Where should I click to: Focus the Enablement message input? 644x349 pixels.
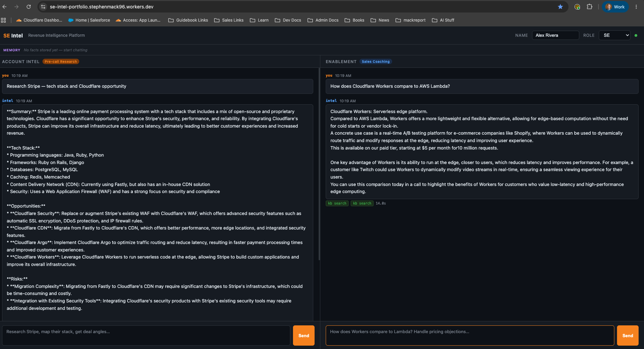(470, 335)
